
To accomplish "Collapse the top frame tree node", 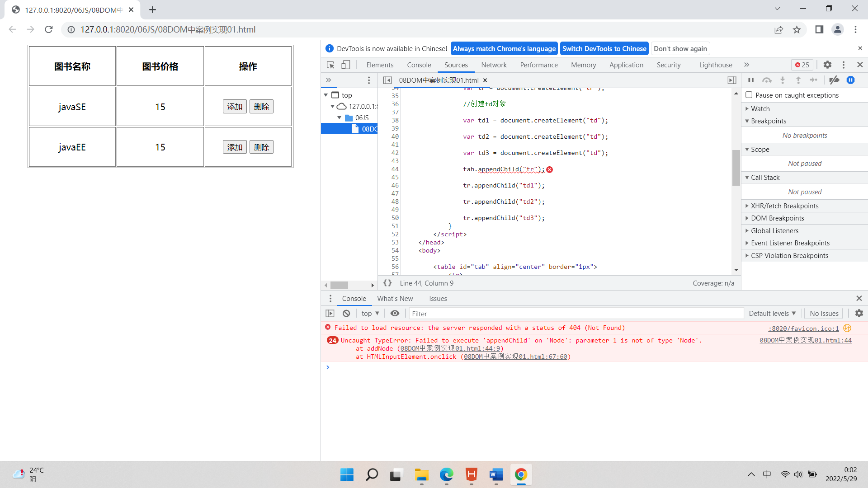I will (325, 95).
